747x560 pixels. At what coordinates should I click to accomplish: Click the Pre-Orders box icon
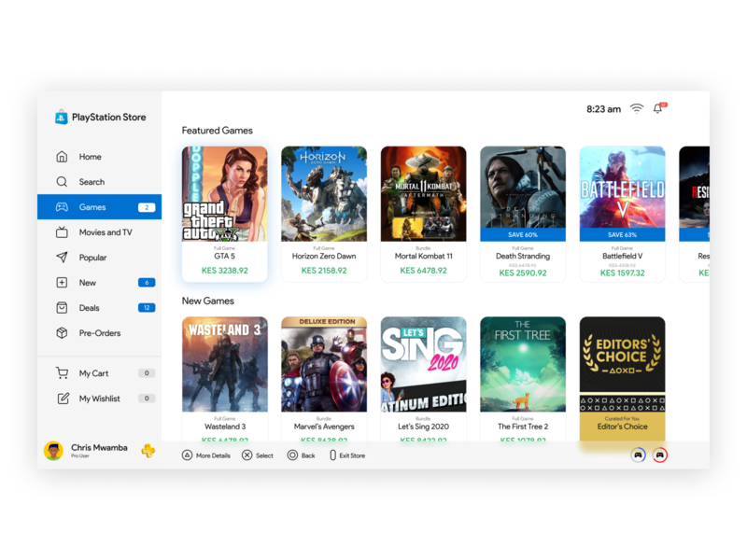(x=62, y=333)
